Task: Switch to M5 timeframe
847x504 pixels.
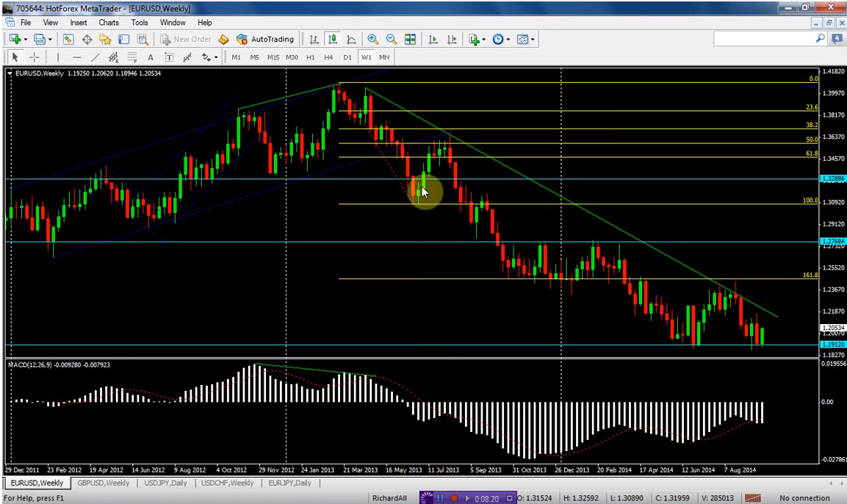Action: click(254, 57)
